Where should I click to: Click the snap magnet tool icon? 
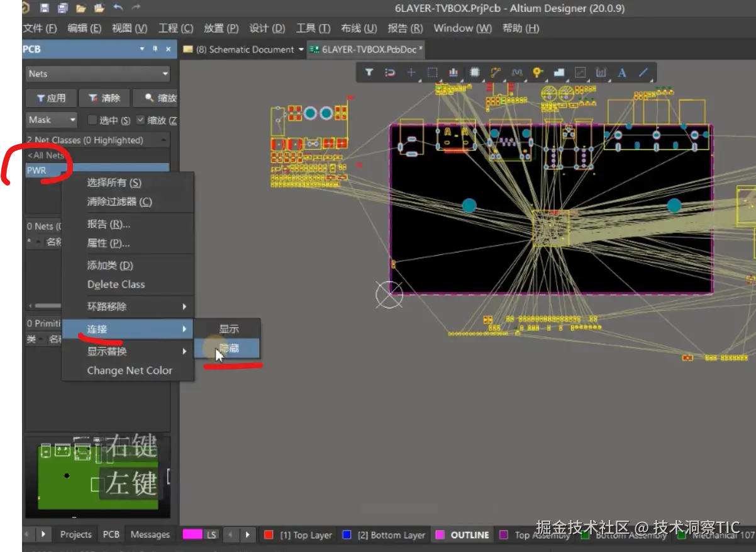pos(390,72)
